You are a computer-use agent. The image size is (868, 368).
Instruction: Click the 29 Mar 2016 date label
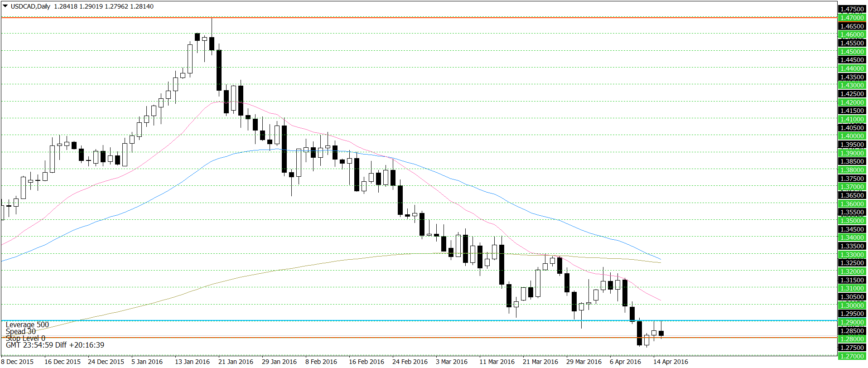point(584,362)
